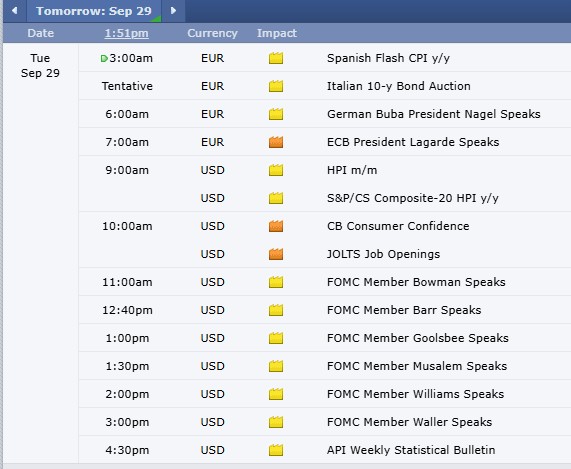Click impact icon for FOMC Member Williams Speaks
The height and width of the screenshot is (469, 571).
click(276, 394)
